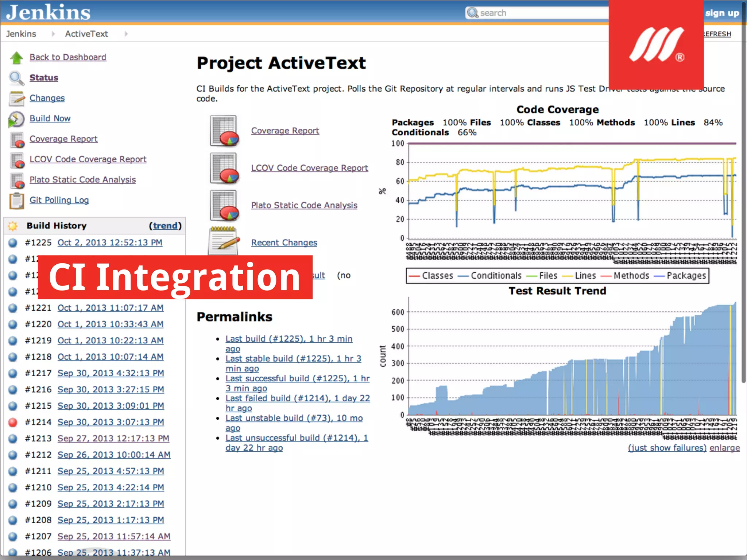This screenshot has width=747, height=560.
Task: Click the large Plato Static Code Analysis icon
Action: (x=224, y=205)
